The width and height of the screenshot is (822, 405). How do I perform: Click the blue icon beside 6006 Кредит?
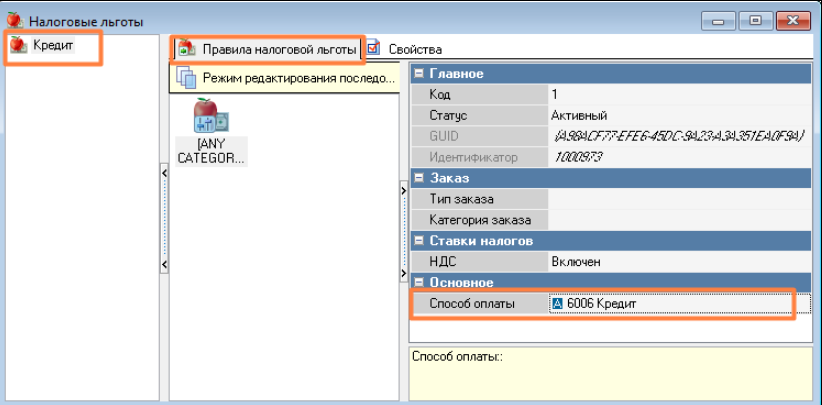pos(557,303)
